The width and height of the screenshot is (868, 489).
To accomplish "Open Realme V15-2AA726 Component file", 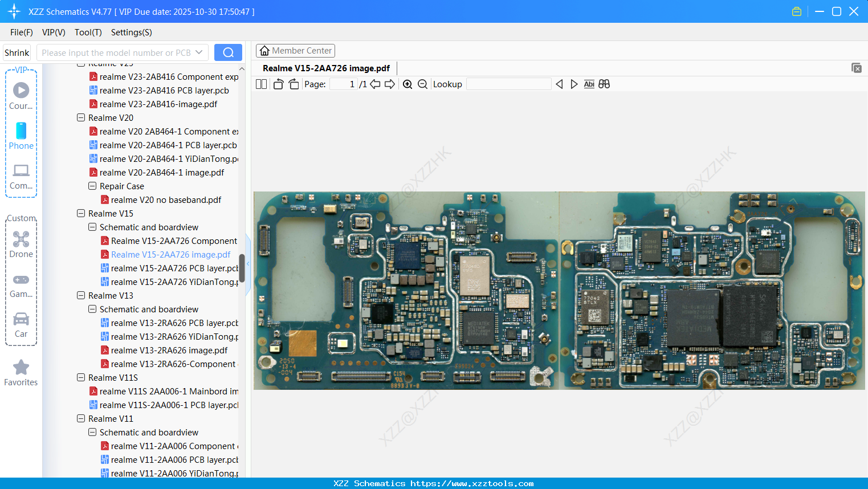I will [x=174, y=241].
